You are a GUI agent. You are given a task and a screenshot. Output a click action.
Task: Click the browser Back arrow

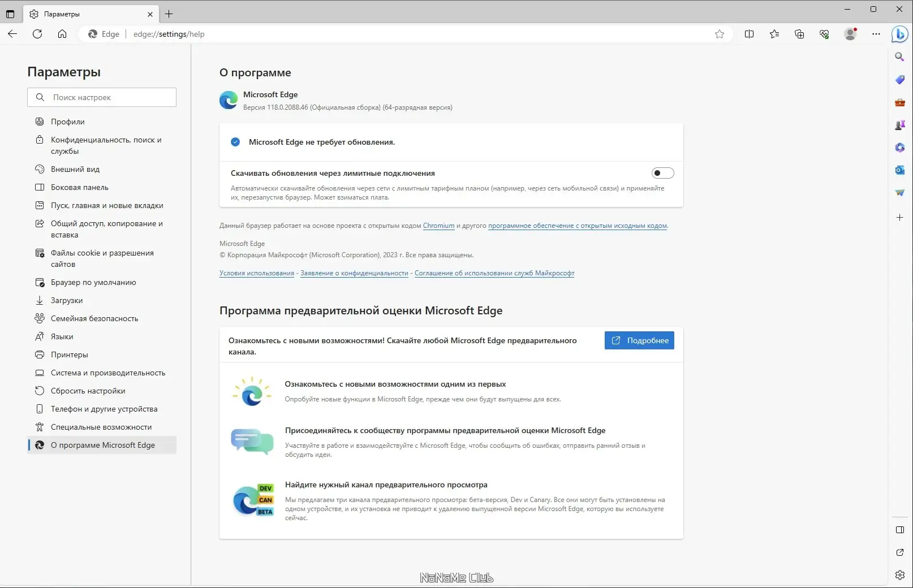coord(12,34)
